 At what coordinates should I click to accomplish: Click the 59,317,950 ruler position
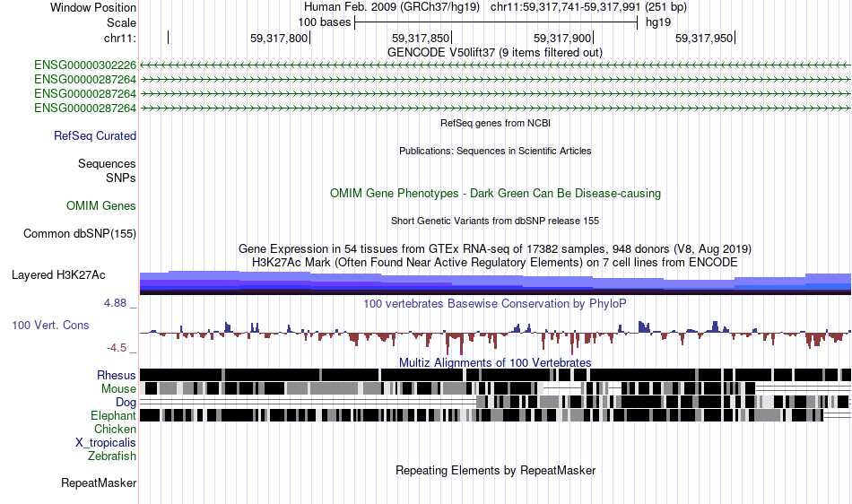(x=704, y=38)
